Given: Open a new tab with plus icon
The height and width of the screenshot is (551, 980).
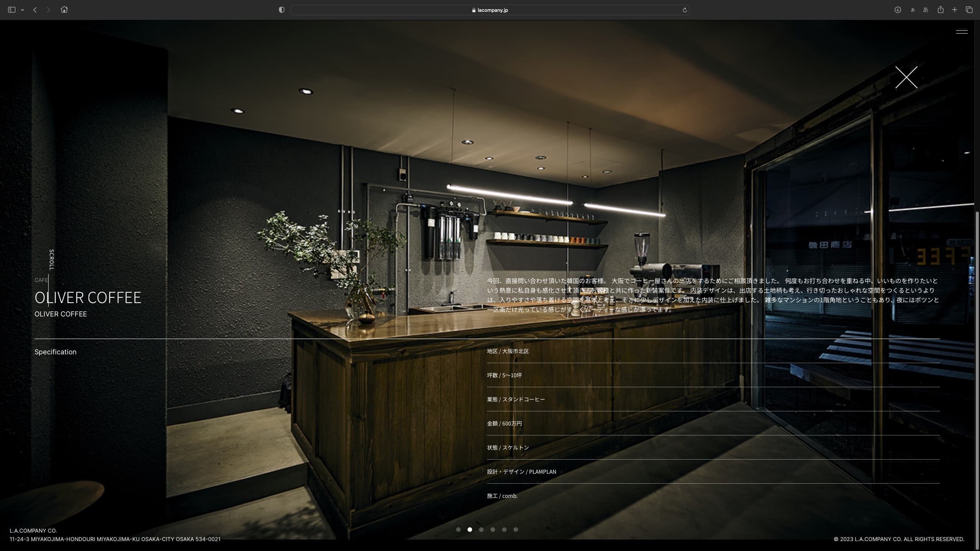Looking at the screenshot, I should coord(955,10).
